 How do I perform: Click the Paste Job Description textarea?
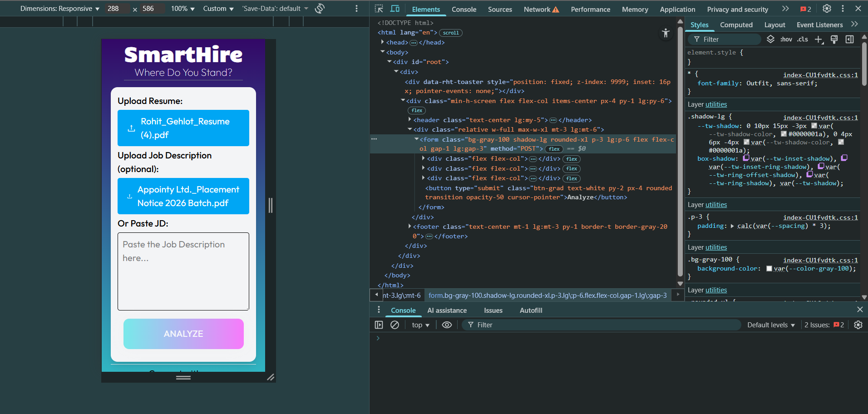(x=183, y=271)
